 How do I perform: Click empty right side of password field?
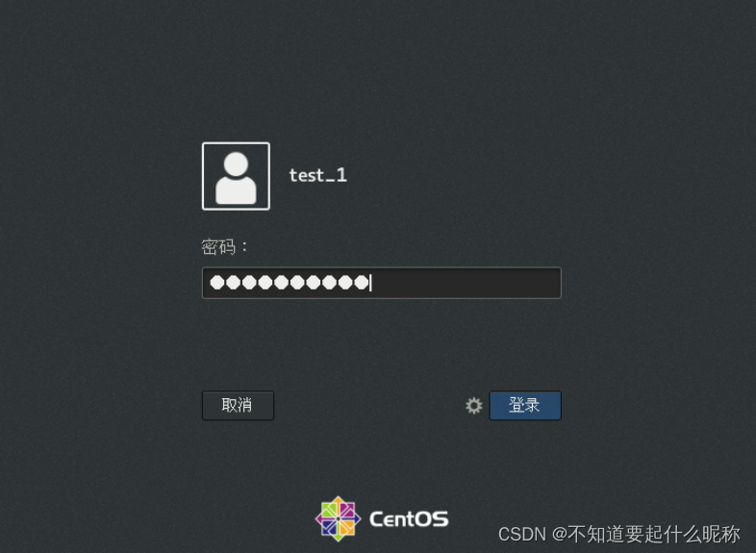point(466,283)
